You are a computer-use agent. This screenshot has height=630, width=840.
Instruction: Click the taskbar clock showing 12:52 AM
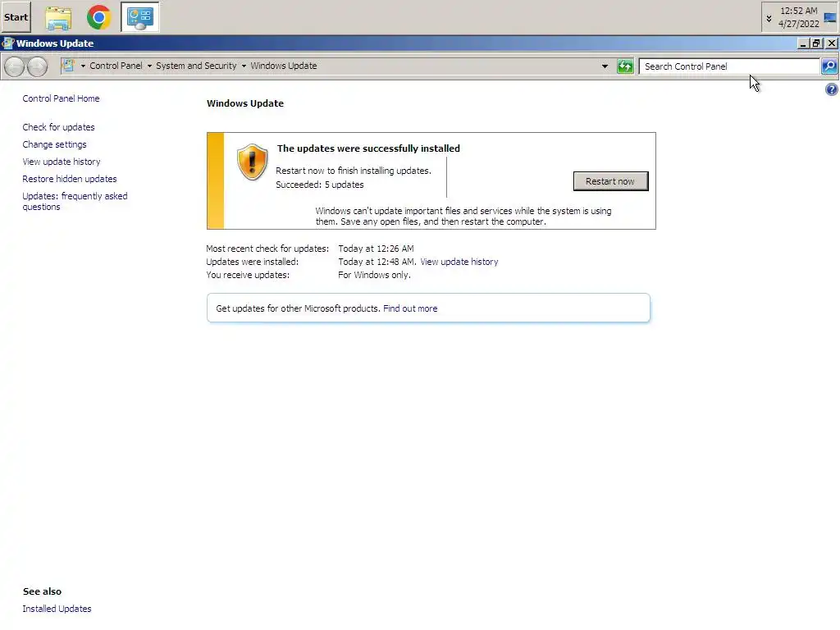click(x=798, y=17)
